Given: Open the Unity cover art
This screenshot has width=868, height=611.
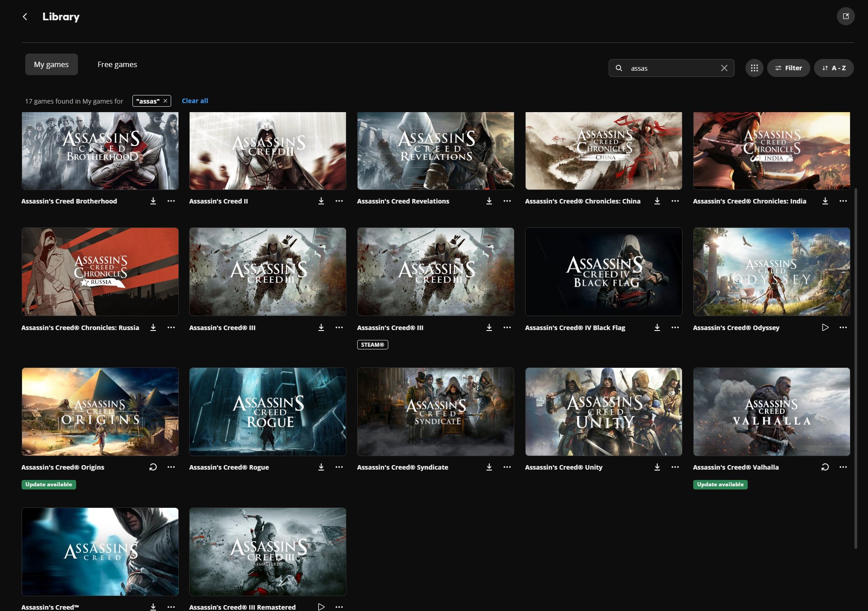Looking at the screenshot, I should click(x=604, y=412).
